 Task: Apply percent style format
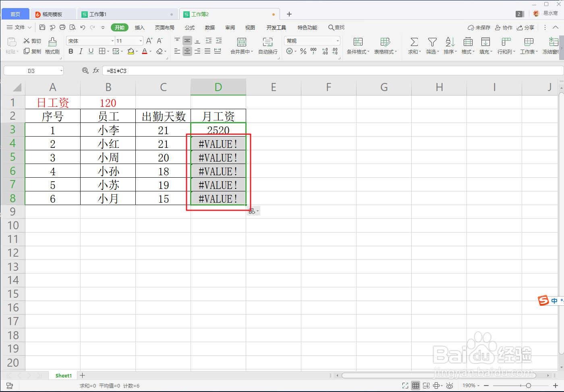[303, 51]
